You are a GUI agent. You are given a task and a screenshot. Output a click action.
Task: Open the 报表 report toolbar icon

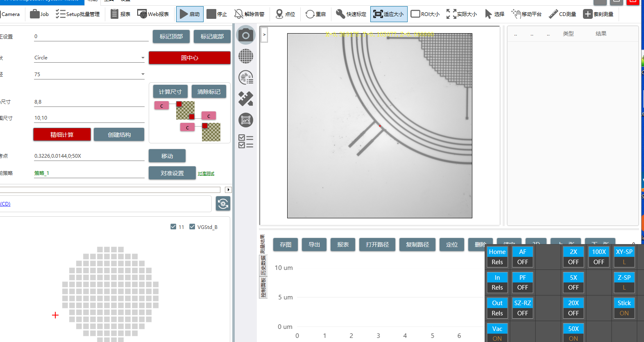point(120,14)
